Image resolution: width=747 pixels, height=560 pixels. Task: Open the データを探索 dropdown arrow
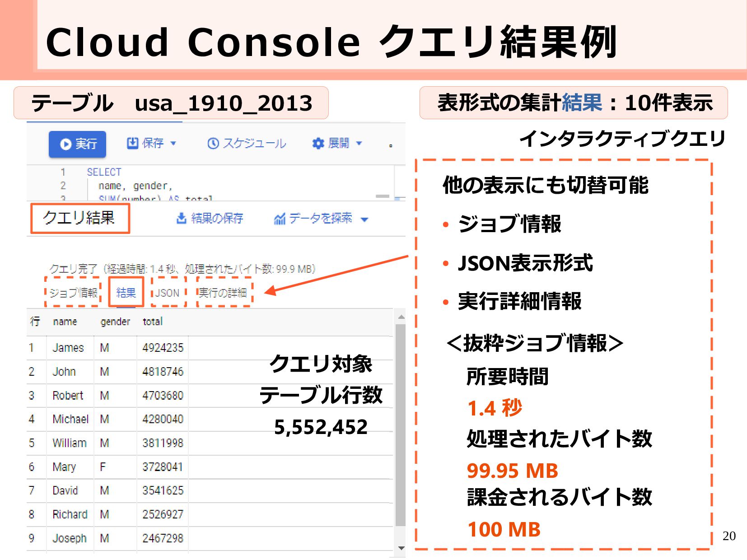[x=364, y=219]
